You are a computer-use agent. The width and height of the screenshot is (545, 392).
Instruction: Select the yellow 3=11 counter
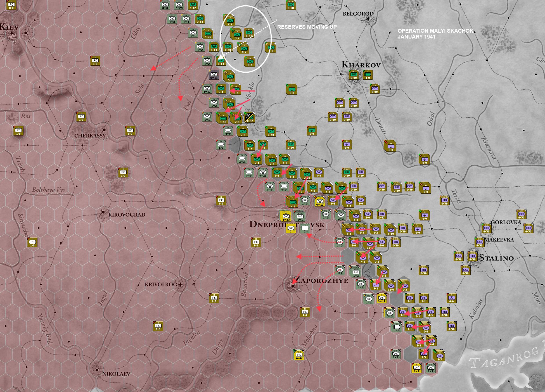[x=381, y=298]
